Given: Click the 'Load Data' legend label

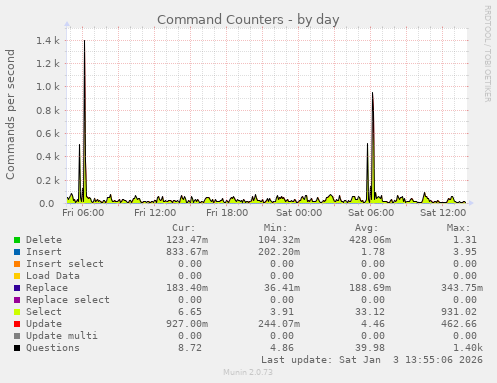Looking at the screenshot, I should [x=53, y=276].
